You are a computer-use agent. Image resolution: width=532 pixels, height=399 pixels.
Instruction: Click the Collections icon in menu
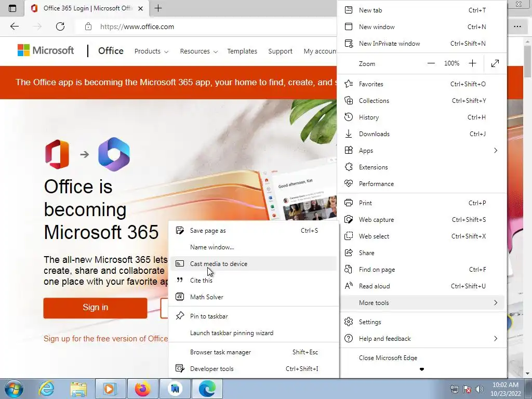(349, 100)
